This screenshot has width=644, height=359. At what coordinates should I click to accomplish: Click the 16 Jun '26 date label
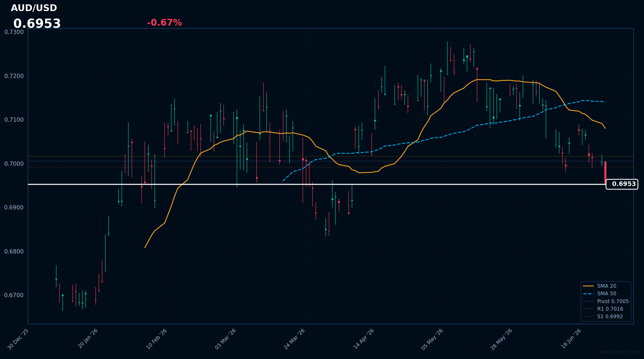pyautogui.click(x=571, y=339)
